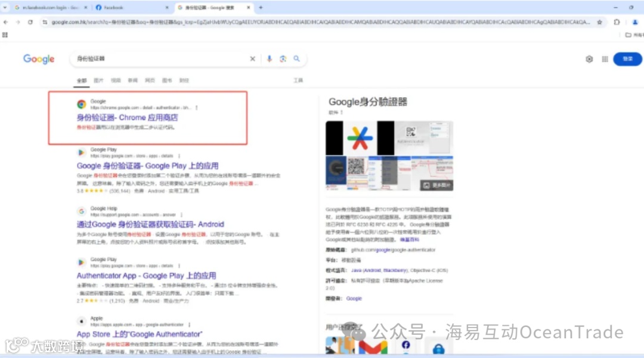
Task: Open more options for first Google Play result
Action: [x=179, y=156]
